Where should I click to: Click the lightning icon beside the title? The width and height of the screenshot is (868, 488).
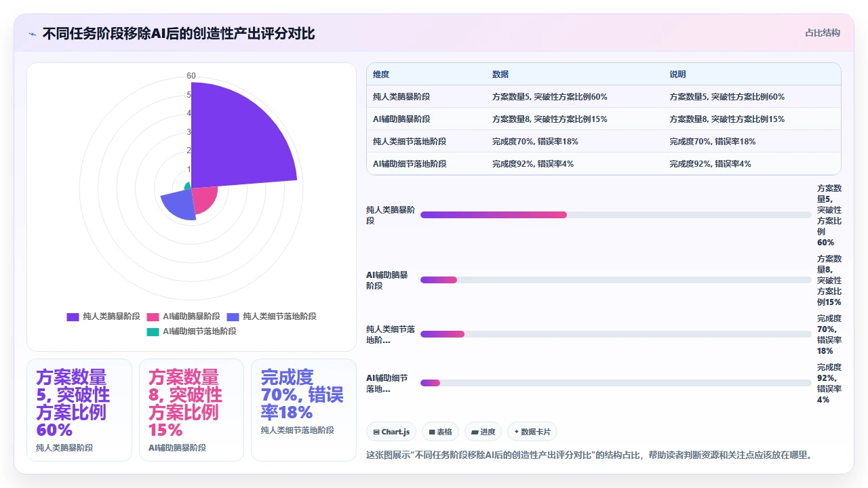click(x=33, y=34)
